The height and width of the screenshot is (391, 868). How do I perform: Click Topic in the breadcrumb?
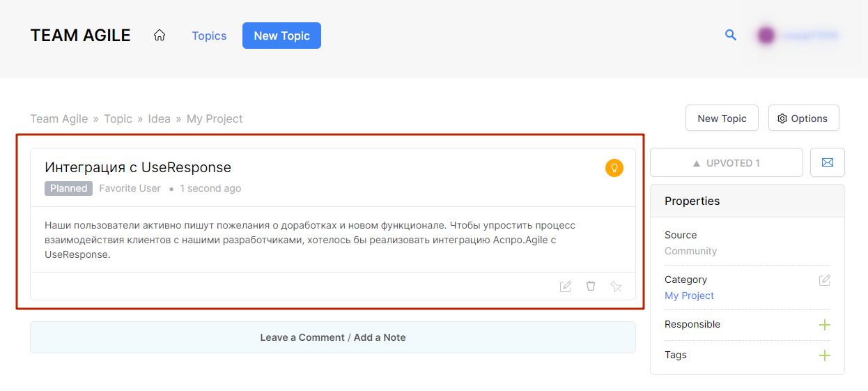click(x=118, y=118)
